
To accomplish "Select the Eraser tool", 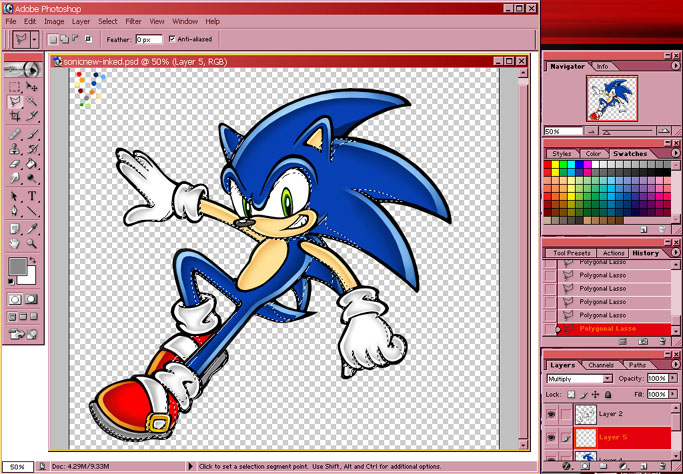I will [15, 163].
